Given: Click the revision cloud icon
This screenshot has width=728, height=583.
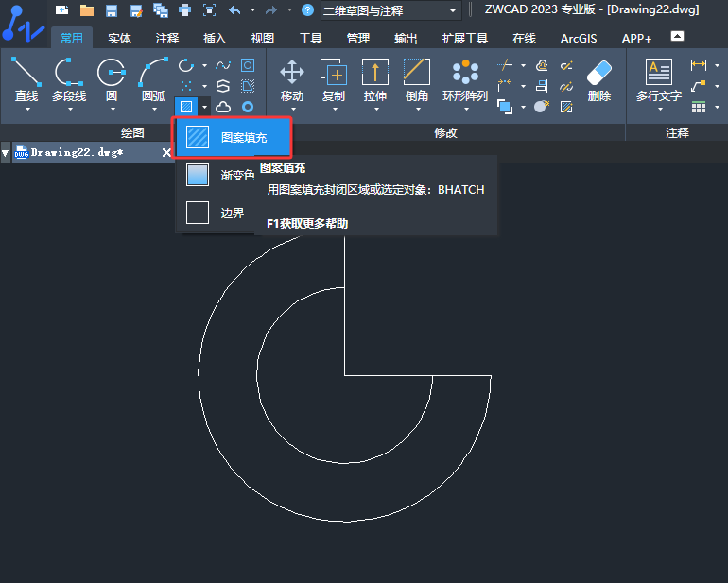Looking at the screenshot, I should [223, 107].
